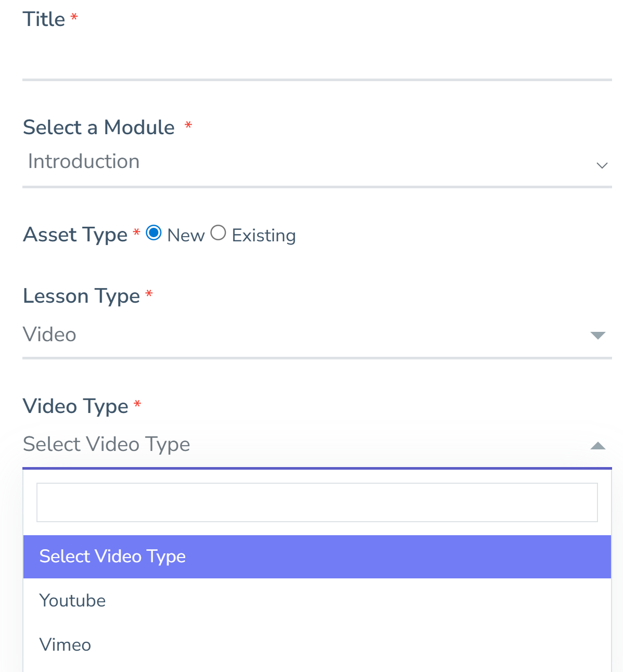623x672 pixels.
Task: Click the Lesson Type dropdown arrow icon
Action: coord(597,336)
